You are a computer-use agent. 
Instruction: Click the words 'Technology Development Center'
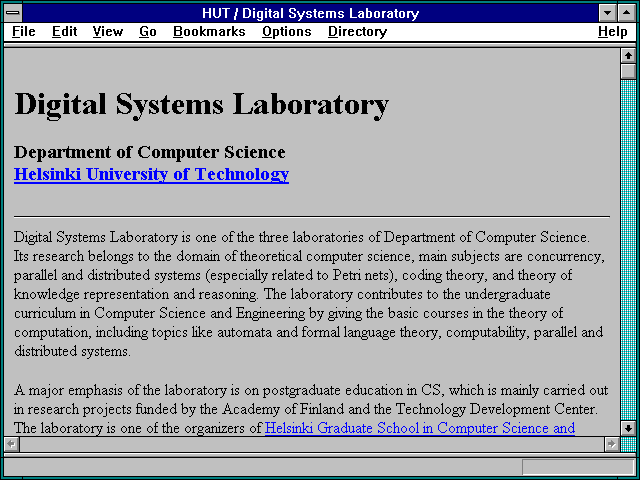[x=497, y=409]
